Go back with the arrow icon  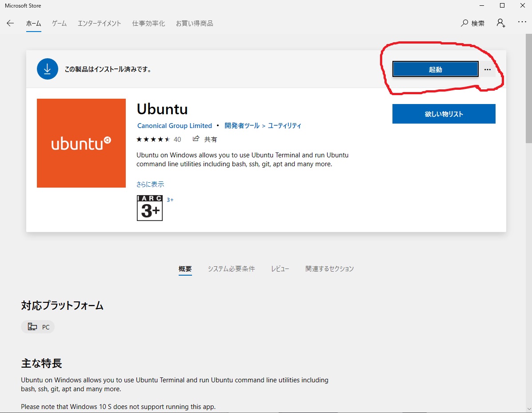tap(10, 23)
